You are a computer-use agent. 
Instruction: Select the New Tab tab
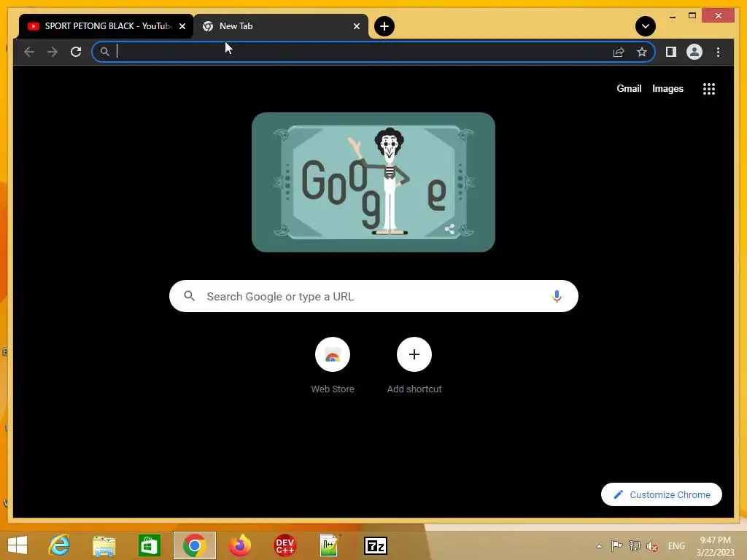281,26
